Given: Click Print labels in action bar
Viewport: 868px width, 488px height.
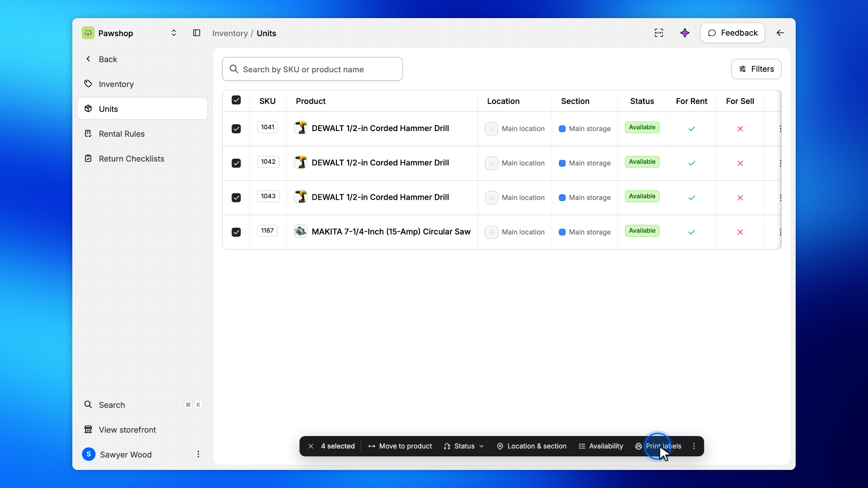Looking at the screenshot, I should (658, 446).
